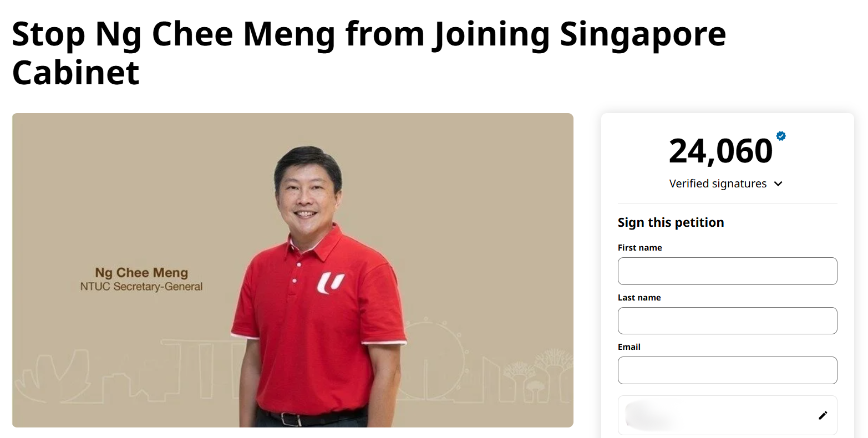
Task: Click the NTUC Secretary-General caption text
Action: coord(141,287)
